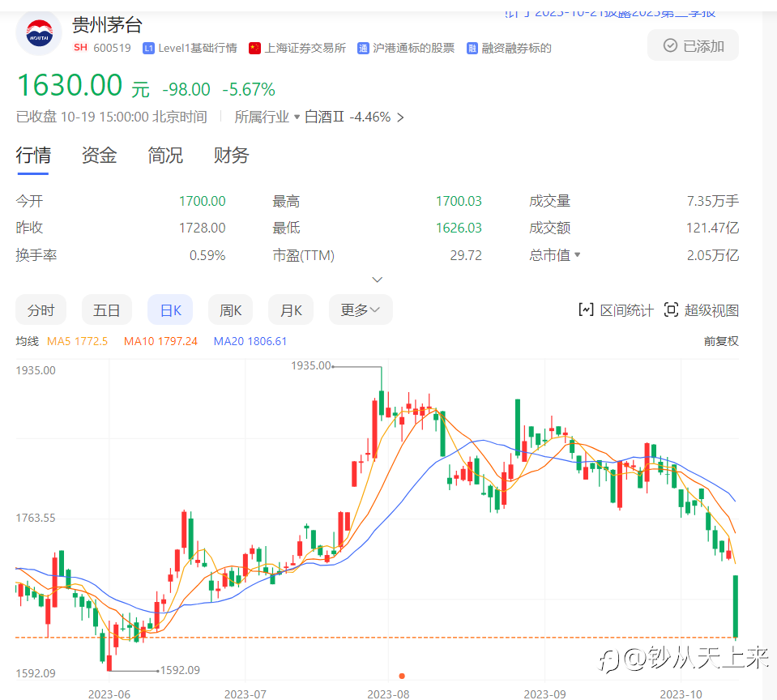The height and width of the screenshot is (700, 777).
Task: Click the Level1 L1 badge icon
Action: coord(148,48)
